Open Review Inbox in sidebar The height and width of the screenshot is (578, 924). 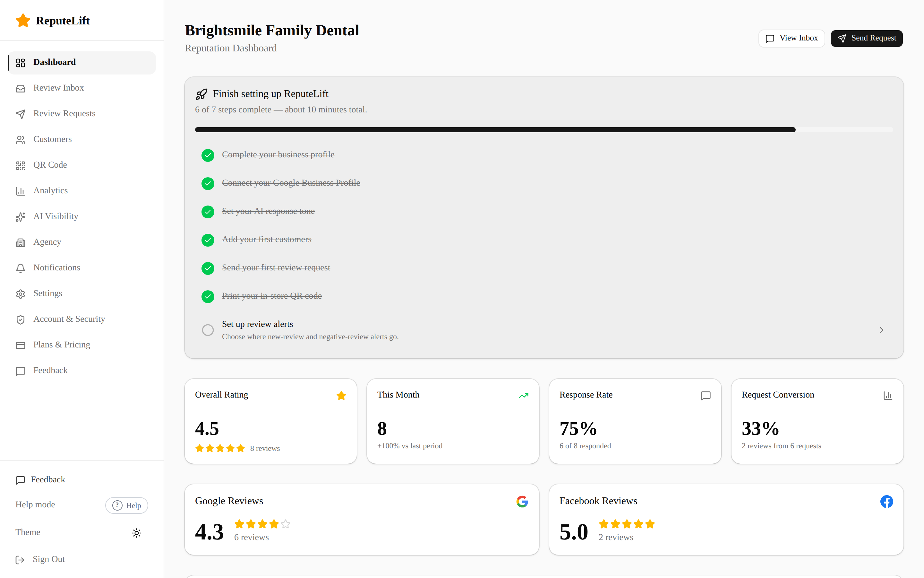[82, 88]
